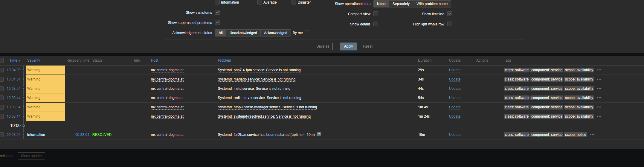The width and height of the screenshot is (644, 167).
Task: Show more tags for ntop-license-manager.service problem
Action: (599, 107)
